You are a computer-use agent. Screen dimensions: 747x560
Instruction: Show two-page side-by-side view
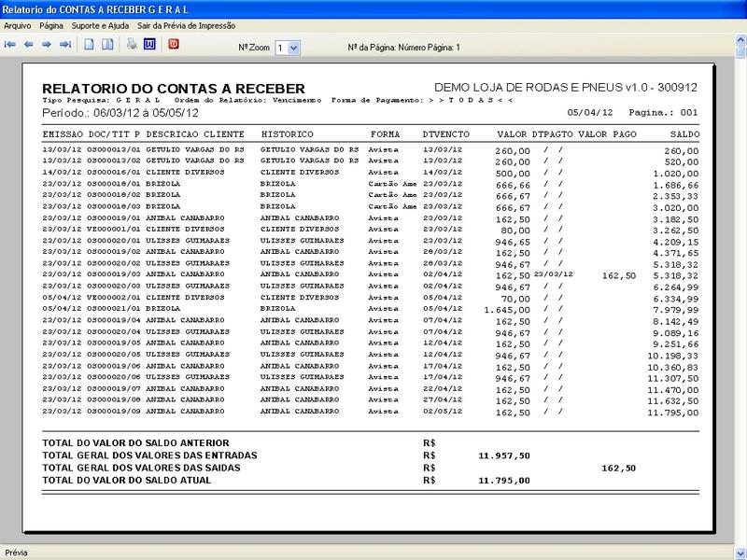(x=107, y=44)
